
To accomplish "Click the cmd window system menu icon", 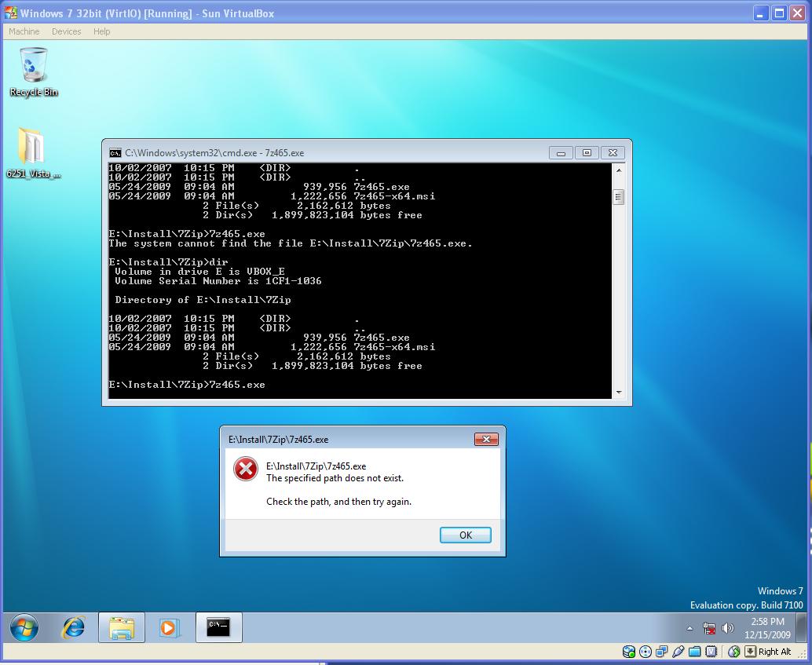I will [115, 153].
